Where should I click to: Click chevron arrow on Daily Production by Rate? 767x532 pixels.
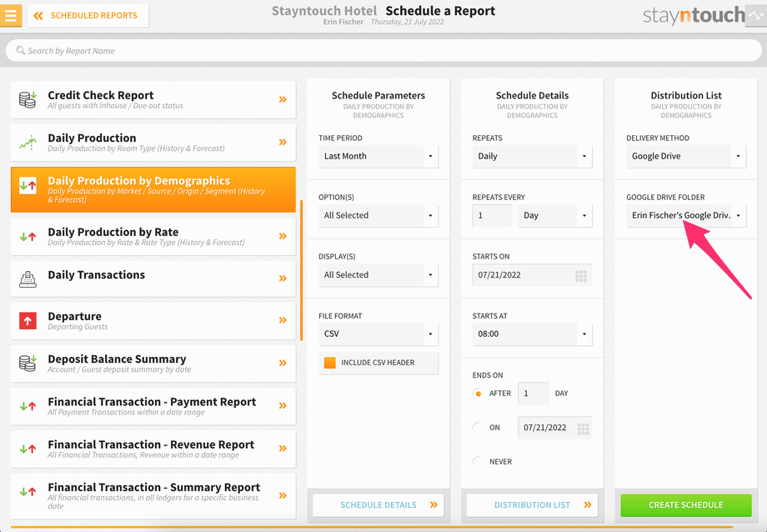tap(283, 236)
